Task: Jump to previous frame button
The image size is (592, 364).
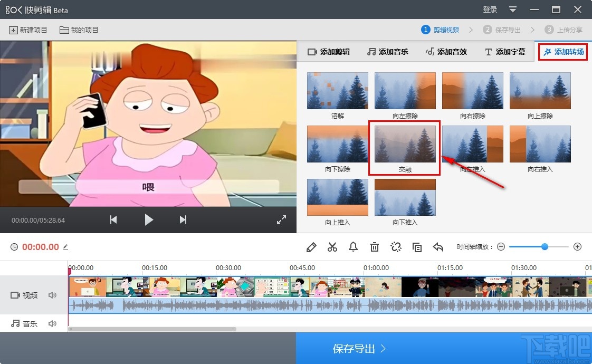Action: coord(113,220)
